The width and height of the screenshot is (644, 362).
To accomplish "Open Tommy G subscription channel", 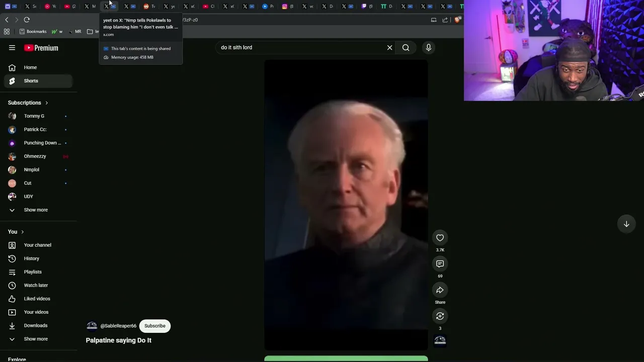I will click(x=38, y=116).
